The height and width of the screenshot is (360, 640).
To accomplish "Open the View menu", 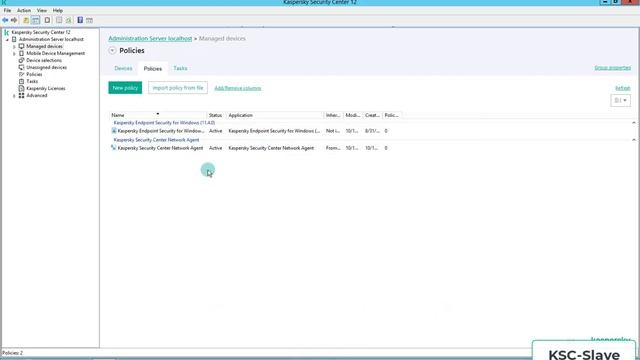I will pos(42,10).
